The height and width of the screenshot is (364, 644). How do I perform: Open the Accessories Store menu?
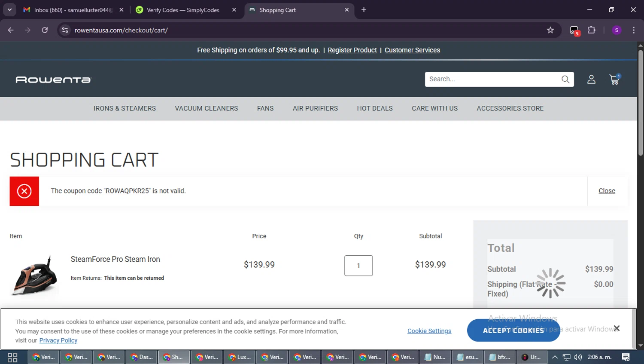coord(510,109)
